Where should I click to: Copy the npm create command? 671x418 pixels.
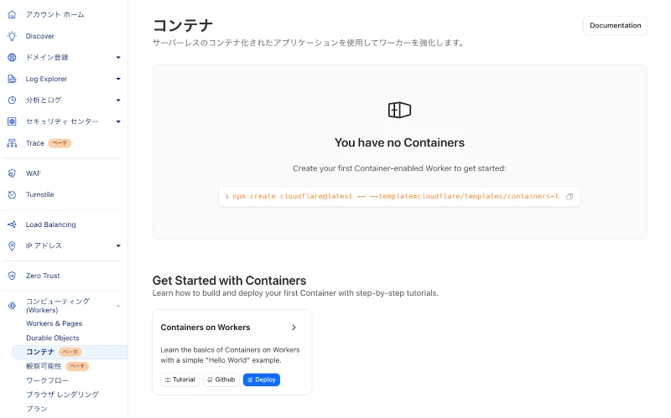click(570, 197)
